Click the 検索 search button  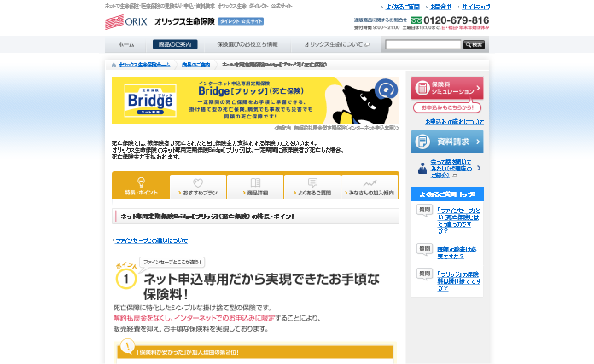coord(474,44)
